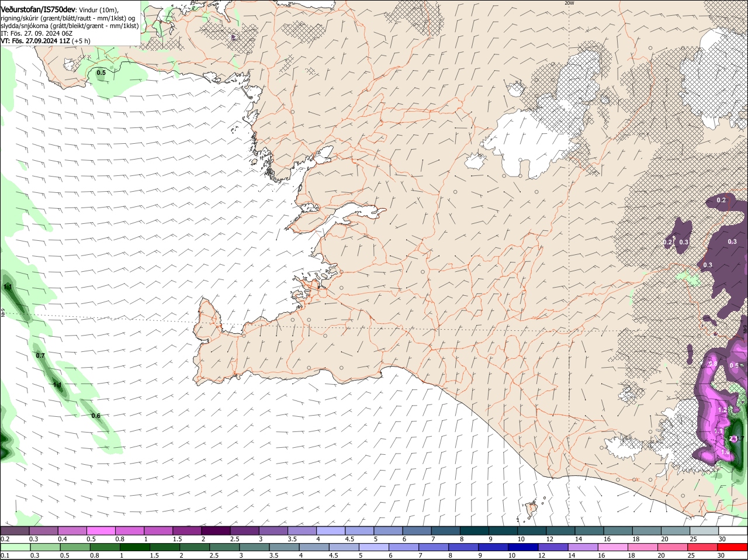
Task: Pick upper legend row swatch labeled 16
Action: tap(618, 531)
